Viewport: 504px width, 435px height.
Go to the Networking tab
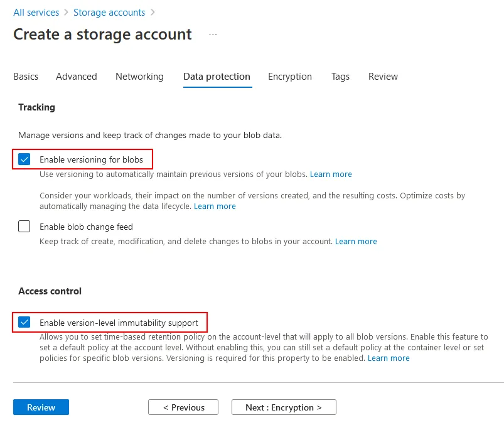139,77
